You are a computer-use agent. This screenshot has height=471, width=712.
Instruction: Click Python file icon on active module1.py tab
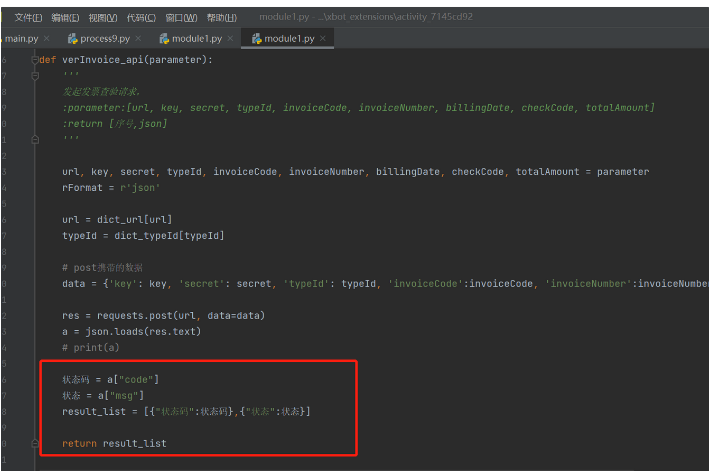tap(257, 38)
